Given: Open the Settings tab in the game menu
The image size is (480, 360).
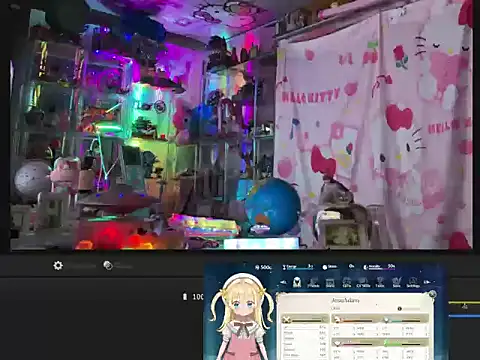Looking at the screenshot, I should click(x=413, y=283).
